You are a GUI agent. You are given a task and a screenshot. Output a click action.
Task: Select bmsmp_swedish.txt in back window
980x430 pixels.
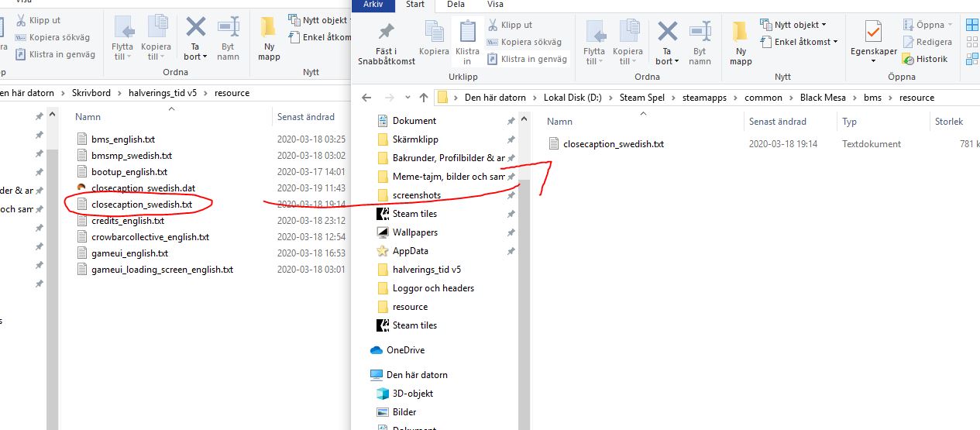(132, 156)
